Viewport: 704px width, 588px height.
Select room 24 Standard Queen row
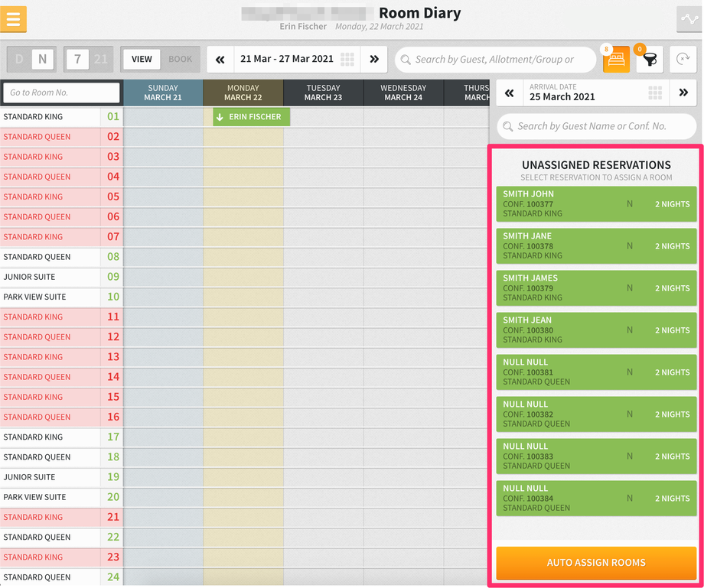click(x=61, y=577)
